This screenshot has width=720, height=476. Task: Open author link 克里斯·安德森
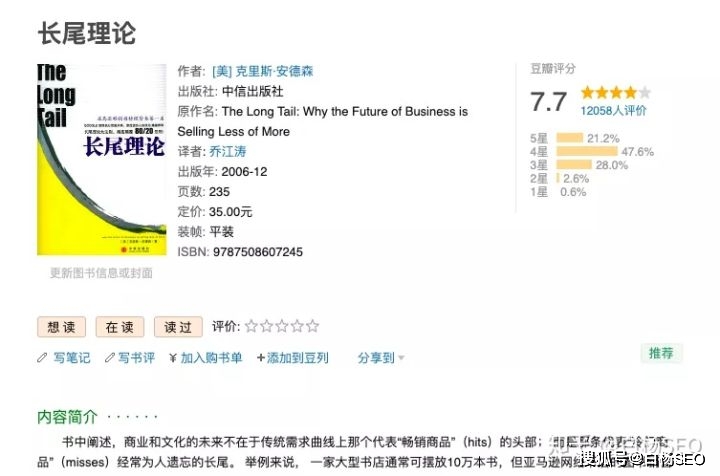262,72
